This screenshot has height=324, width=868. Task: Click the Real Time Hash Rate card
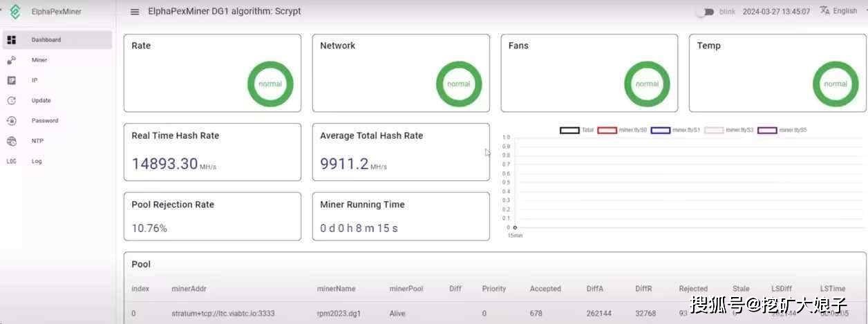click(212, 152)
